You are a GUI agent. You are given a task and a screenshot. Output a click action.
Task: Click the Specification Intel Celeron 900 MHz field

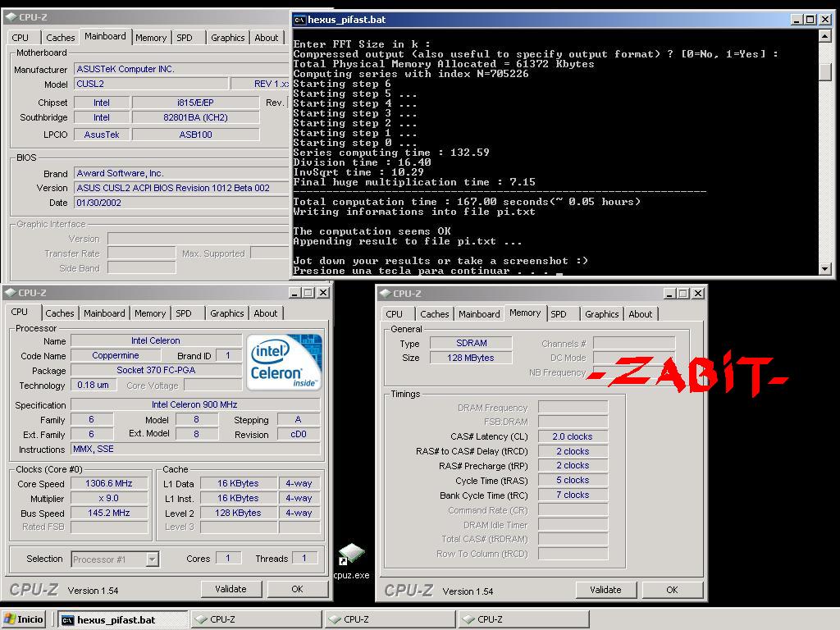pyautogui.click(x=195, y=404)
